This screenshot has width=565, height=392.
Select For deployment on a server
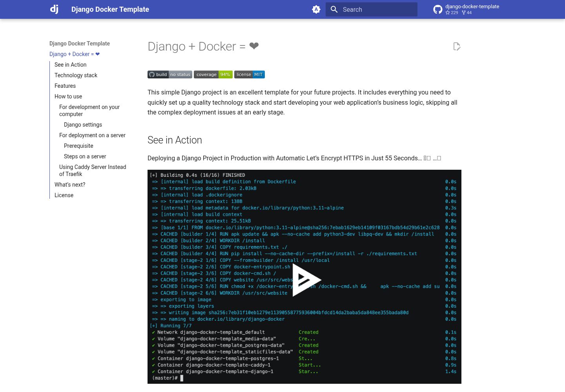tap(92, 135)
